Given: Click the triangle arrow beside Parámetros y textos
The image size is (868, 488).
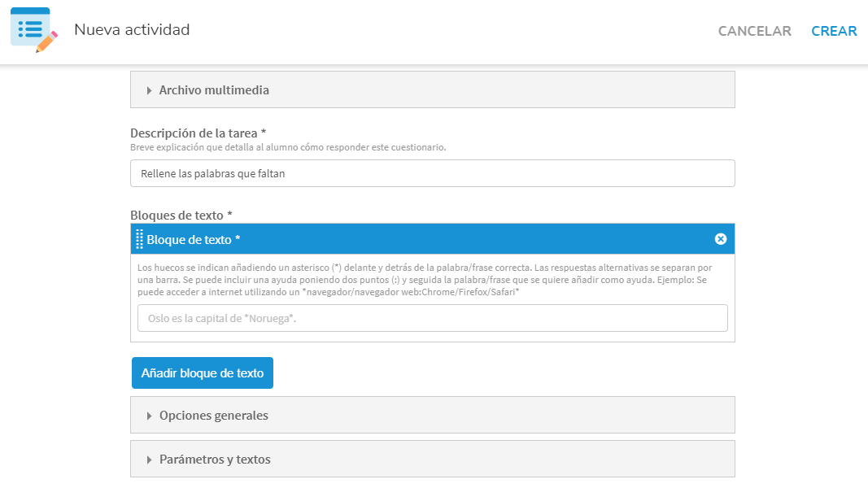Looking at the screenshot, I should [150, 460].
